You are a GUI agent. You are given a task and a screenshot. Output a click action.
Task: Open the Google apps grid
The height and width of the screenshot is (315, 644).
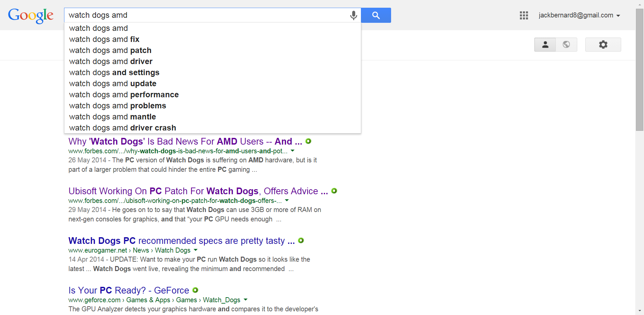coord(524,15)
